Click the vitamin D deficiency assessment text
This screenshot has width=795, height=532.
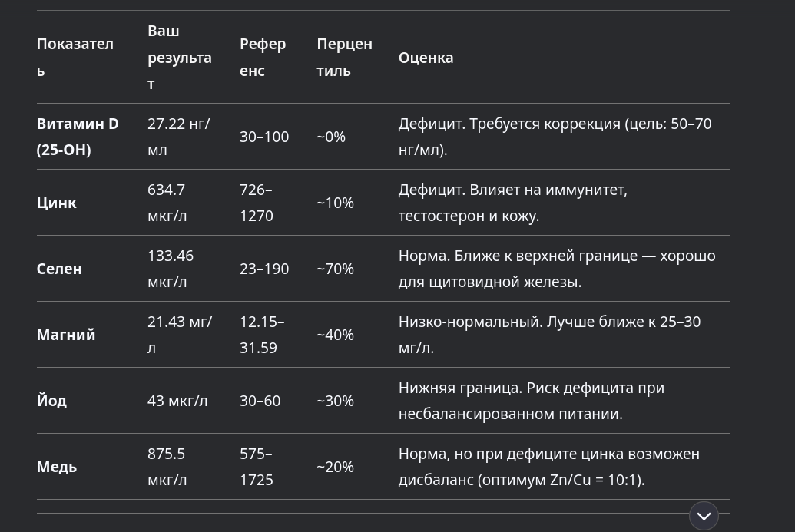[555, 137]
